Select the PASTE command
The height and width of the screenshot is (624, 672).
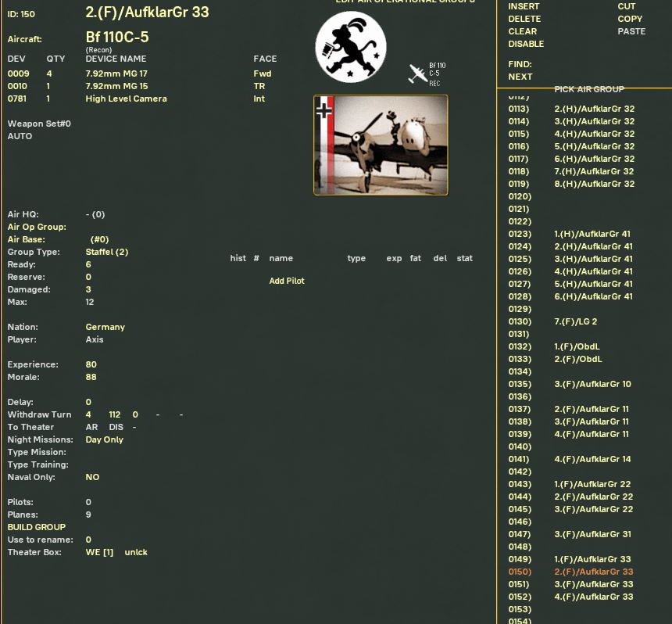(x=631, y=31)
